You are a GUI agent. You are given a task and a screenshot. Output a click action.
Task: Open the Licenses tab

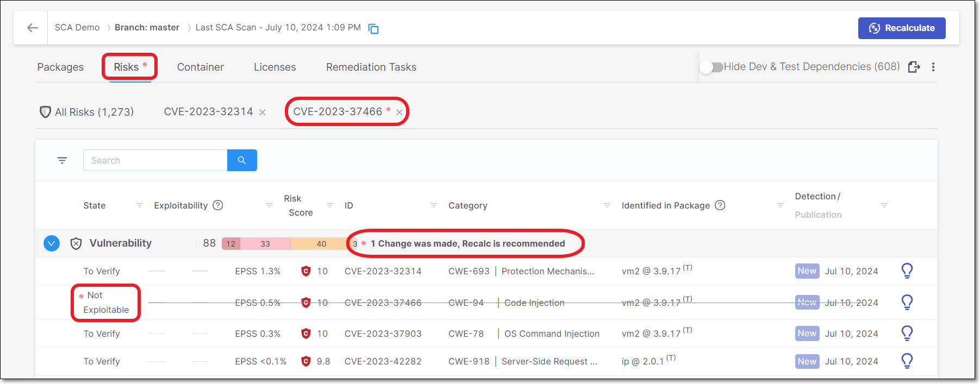pyautogui.click(x=275, y=67)
